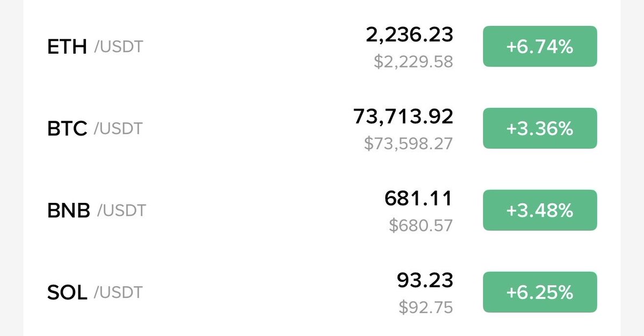Select the BNB ticker symbol

point(69,211)
